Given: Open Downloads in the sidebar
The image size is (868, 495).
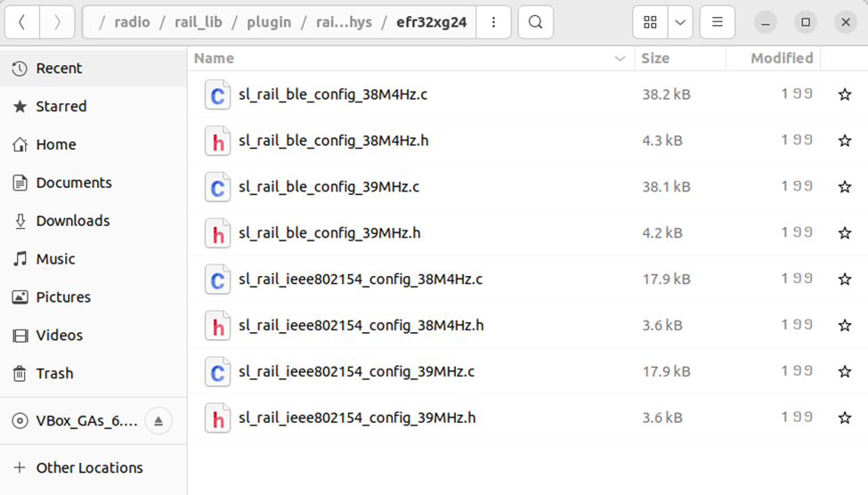Looking at the screenshot, I should point(72,221).
